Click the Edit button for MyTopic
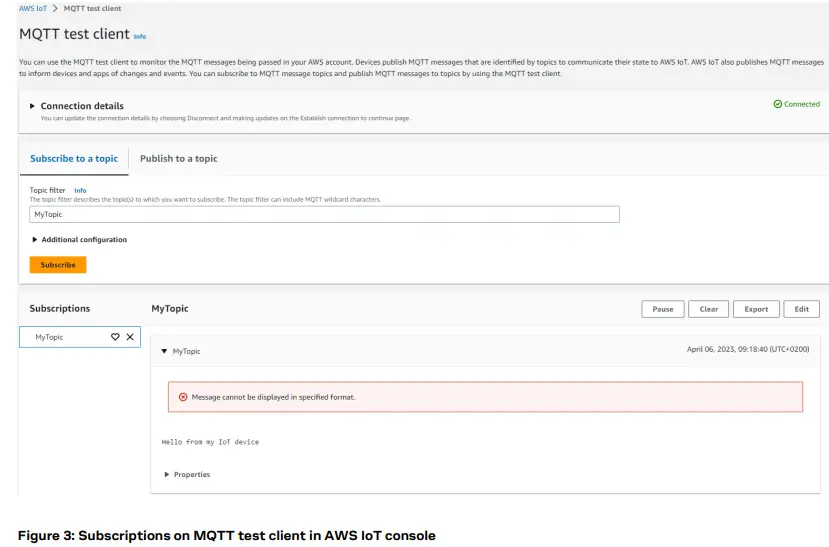Viewport: 829px width, 547px height. [801, 309]
